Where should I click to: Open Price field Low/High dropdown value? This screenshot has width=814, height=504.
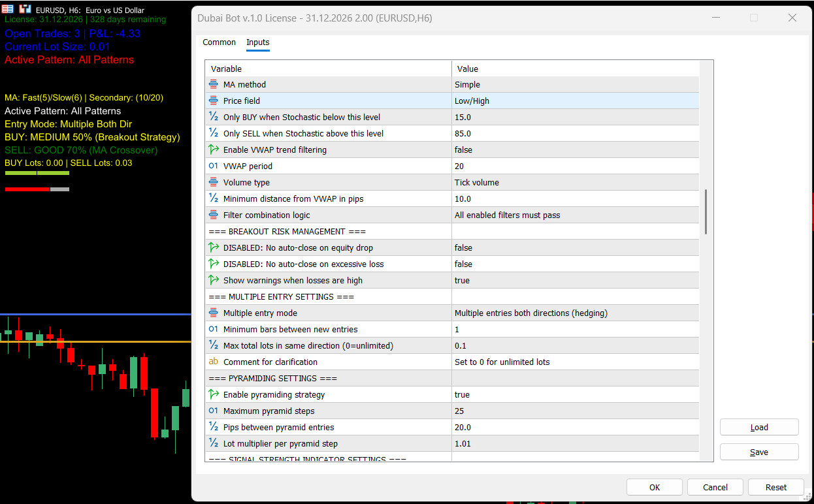click(576, 101)
